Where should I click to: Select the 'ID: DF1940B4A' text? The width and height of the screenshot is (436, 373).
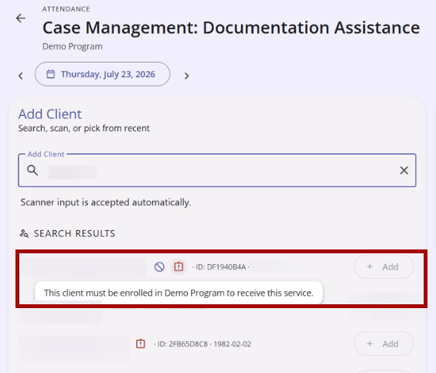pyautogui.click(x=221, y=267)
